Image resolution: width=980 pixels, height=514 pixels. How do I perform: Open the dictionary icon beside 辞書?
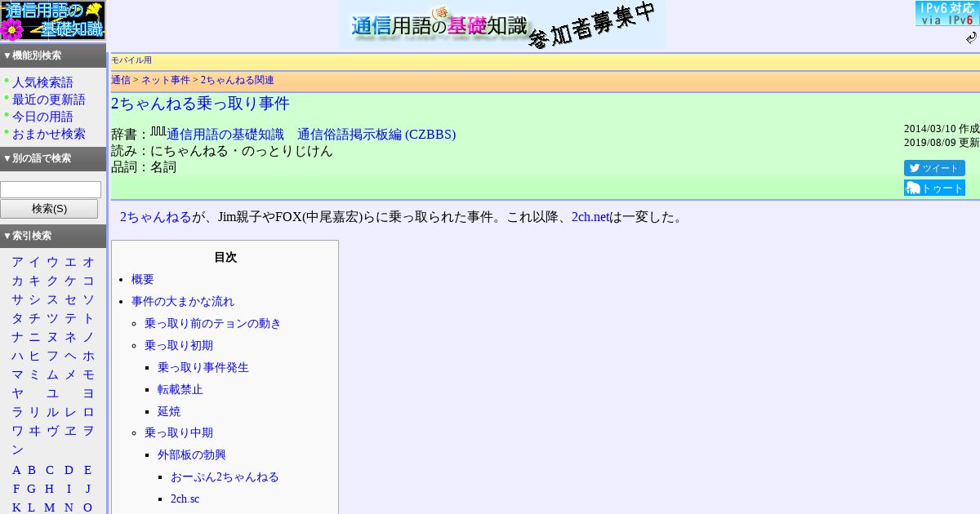coord(158,132)
